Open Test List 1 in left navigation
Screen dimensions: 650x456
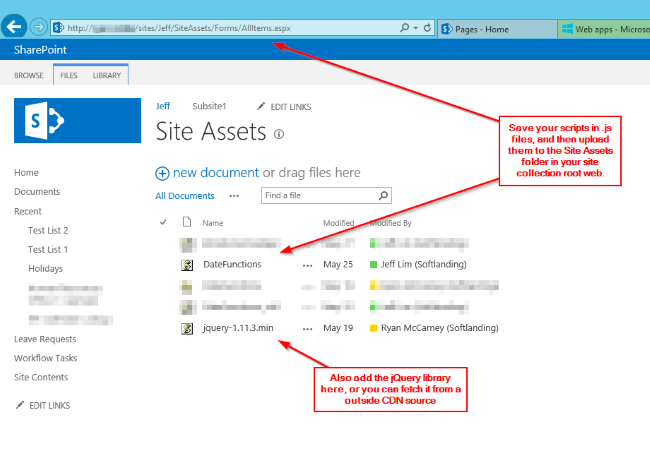48,250
